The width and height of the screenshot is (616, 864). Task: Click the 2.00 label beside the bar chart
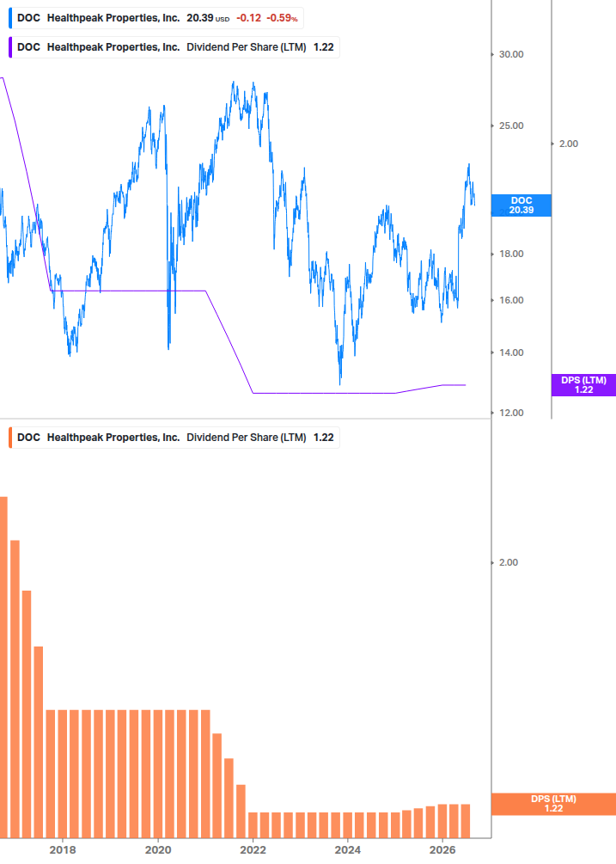tap(508, 562)
